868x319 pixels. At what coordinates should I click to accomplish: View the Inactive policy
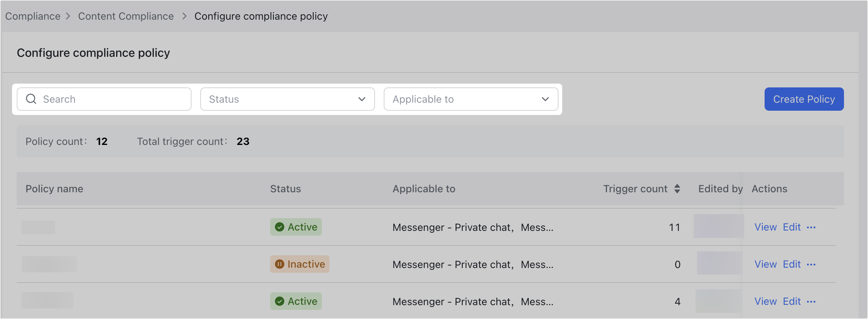click(x=765, y=264)
